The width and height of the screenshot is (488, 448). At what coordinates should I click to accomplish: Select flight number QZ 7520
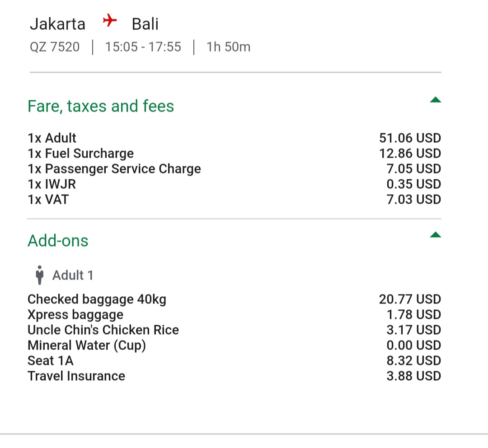55,47
